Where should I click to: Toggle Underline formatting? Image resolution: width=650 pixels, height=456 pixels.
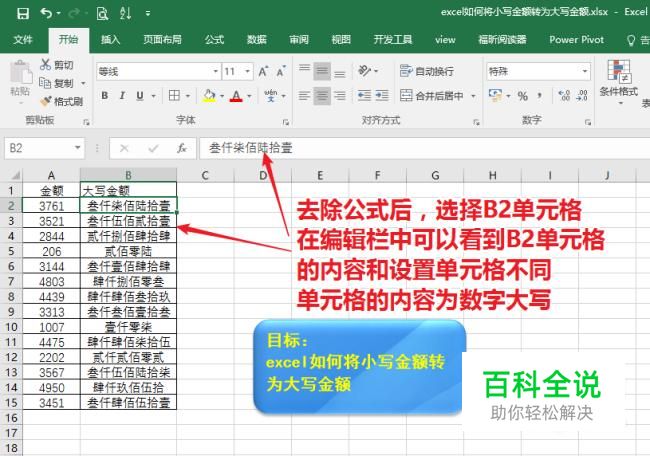140,96
